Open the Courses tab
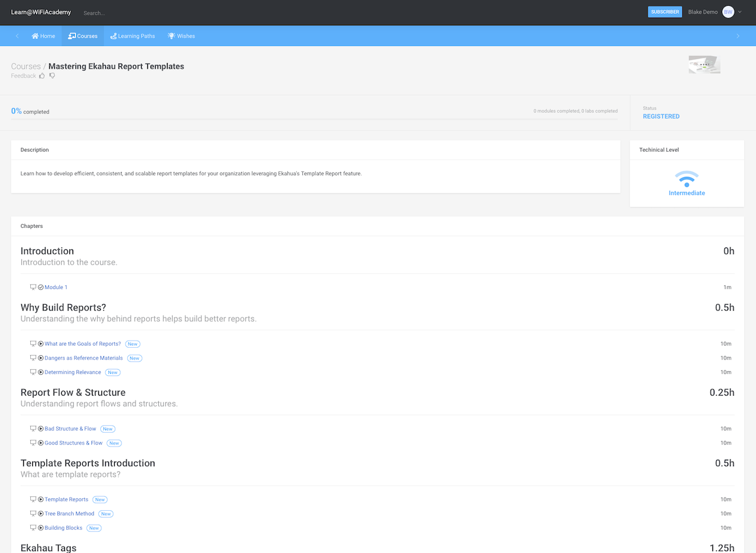The height and width of the screenshot is (553, 756). click(x=83, y=36)
